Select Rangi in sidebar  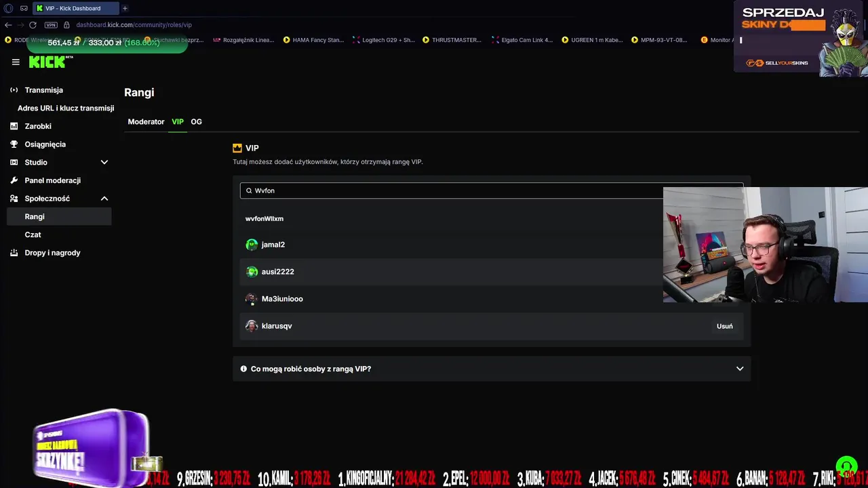coord(58,217)
